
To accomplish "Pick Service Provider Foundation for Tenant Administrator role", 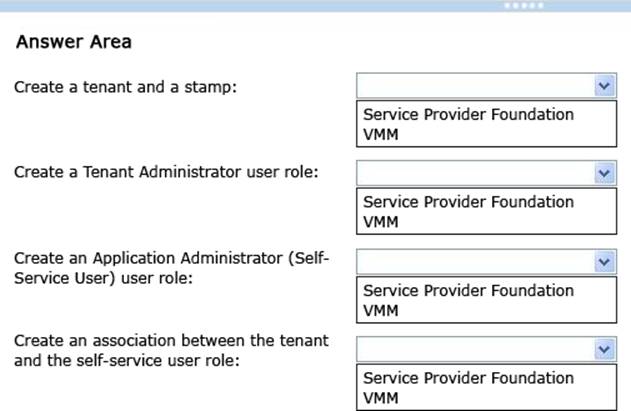I will 468,202.
